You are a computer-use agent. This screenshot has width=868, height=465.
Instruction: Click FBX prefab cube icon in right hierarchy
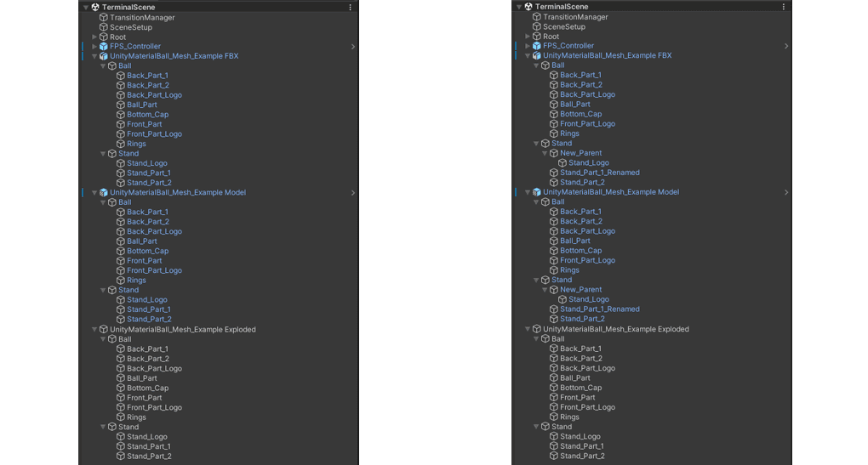(x=537, y=56)
